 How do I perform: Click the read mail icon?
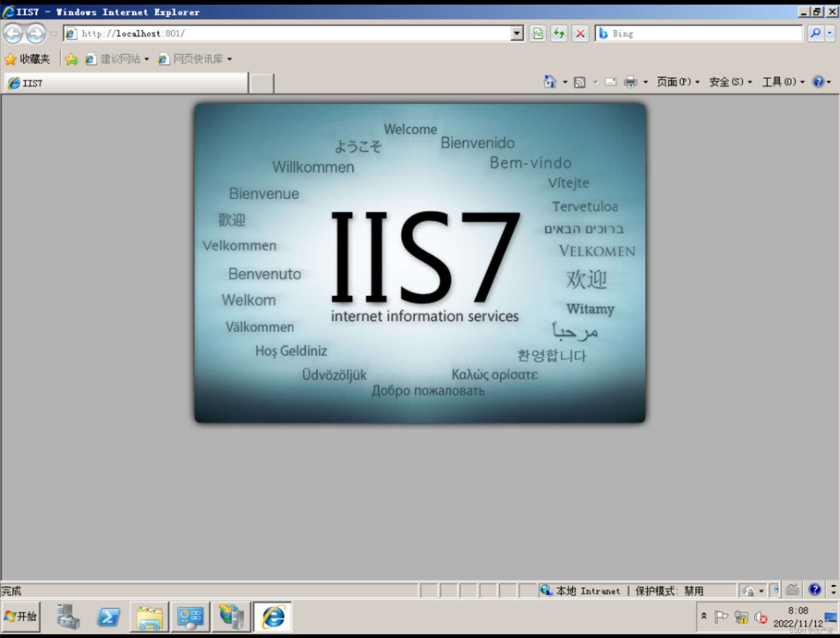point(611,82)
